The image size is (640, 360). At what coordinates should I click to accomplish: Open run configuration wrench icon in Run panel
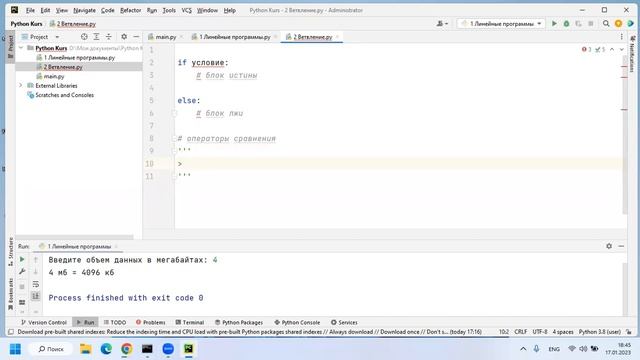click(x=22, y=272)
